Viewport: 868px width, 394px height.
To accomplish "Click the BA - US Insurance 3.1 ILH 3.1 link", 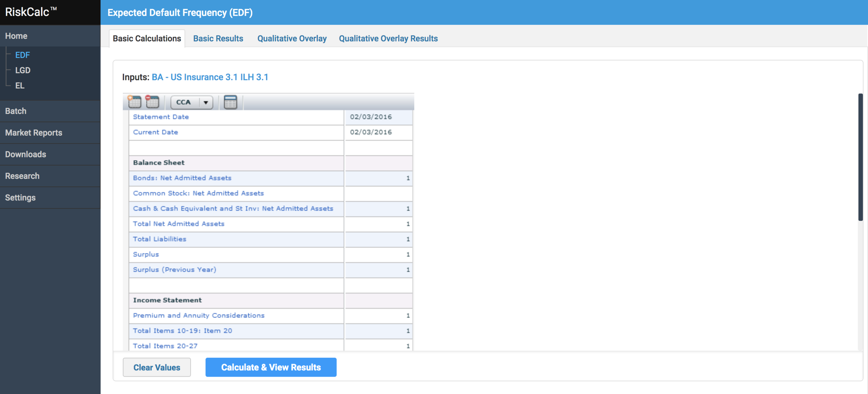I will click(x=210, y=77).
